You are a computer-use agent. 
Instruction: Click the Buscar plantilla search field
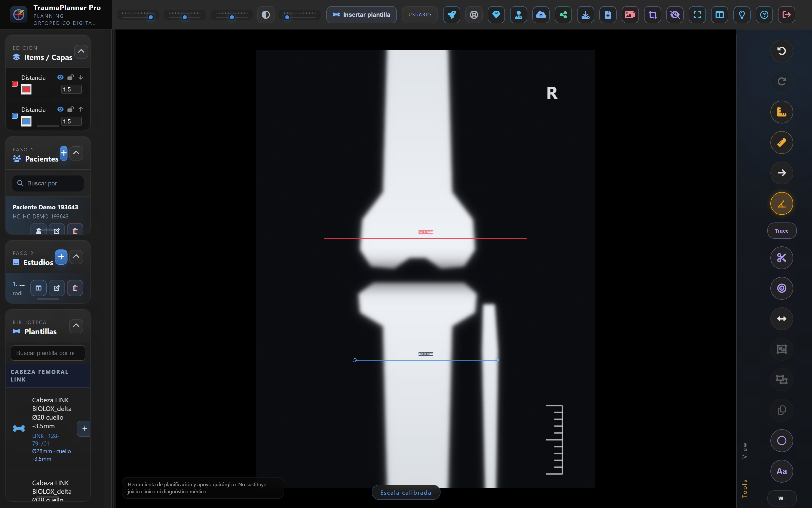point(48,353)
